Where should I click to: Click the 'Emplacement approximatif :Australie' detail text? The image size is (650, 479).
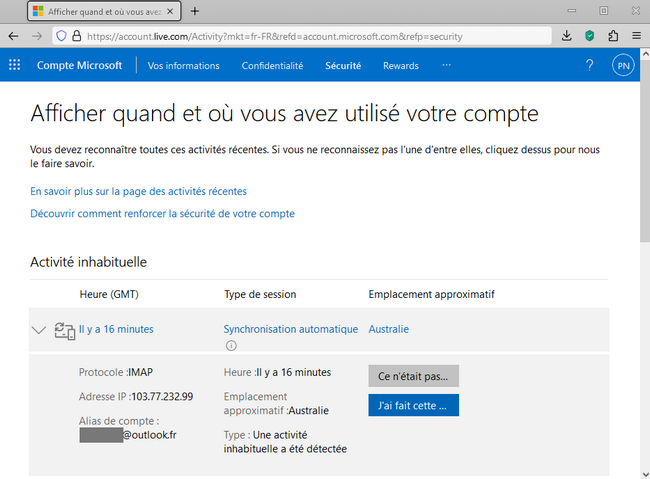pos(276,404)
